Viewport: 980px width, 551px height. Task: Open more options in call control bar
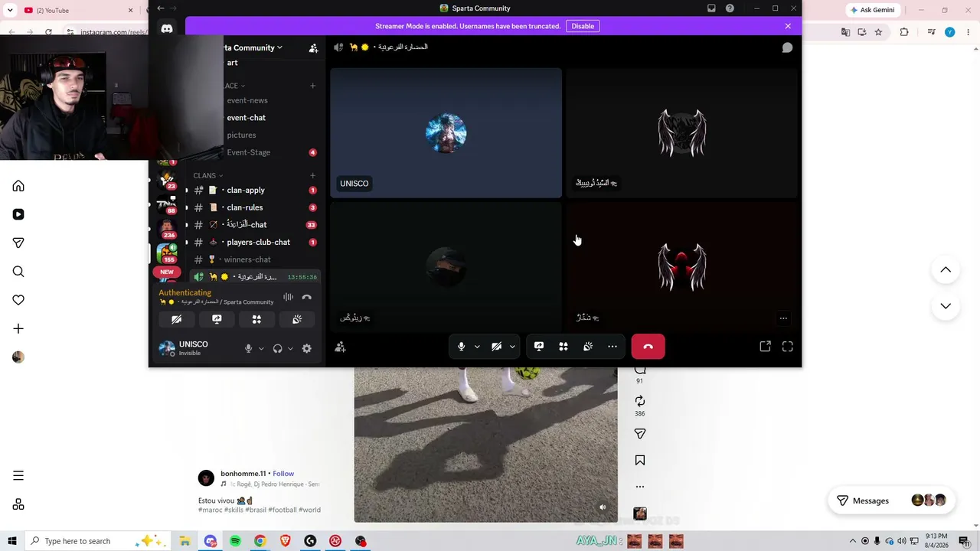[612, 347]
